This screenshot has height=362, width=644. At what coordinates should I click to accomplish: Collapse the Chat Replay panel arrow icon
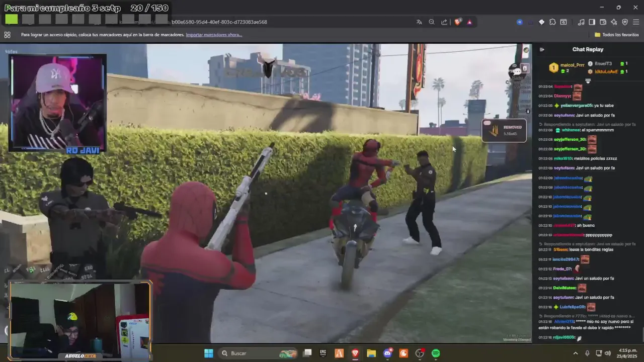542,49
